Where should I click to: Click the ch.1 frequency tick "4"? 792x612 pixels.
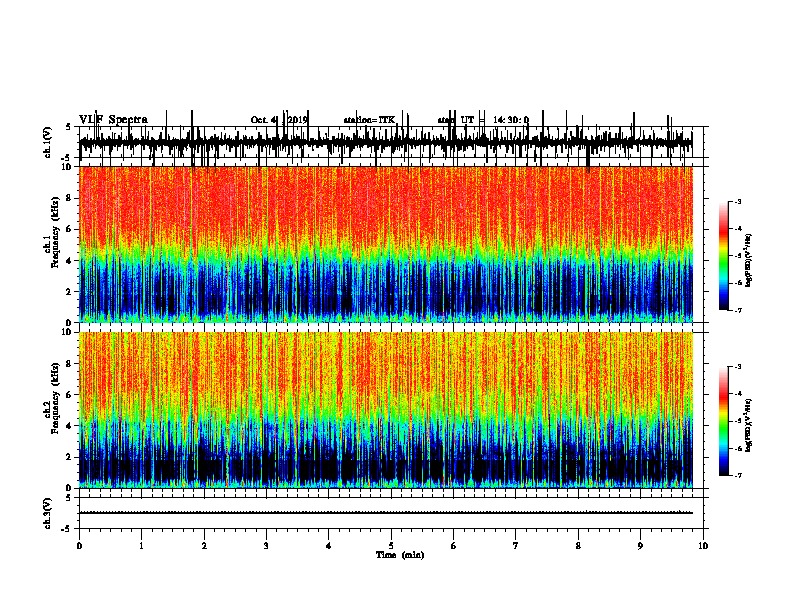(70, 261)
